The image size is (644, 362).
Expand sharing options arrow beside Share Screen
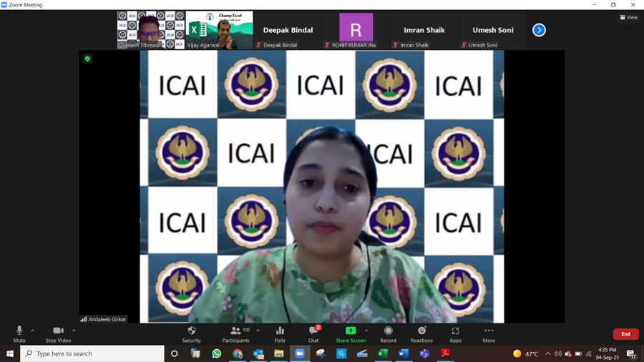point(366,331)
